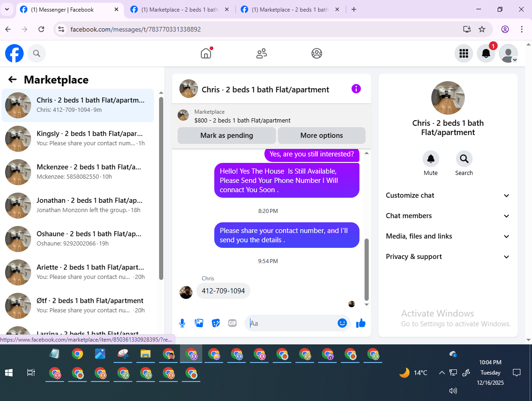Open the Groups icon in top navigation
532x401 pixels.
point(316,53)
